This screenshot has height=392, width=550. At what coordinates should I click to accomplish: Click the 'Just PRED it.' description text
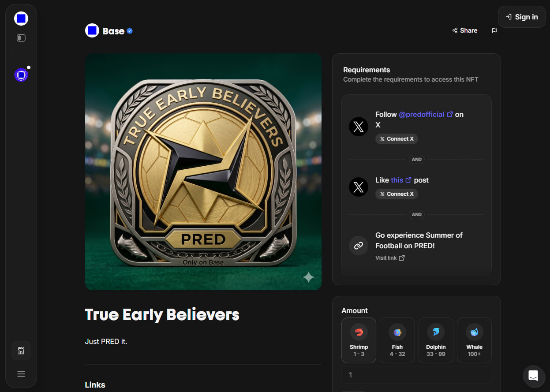106,341
